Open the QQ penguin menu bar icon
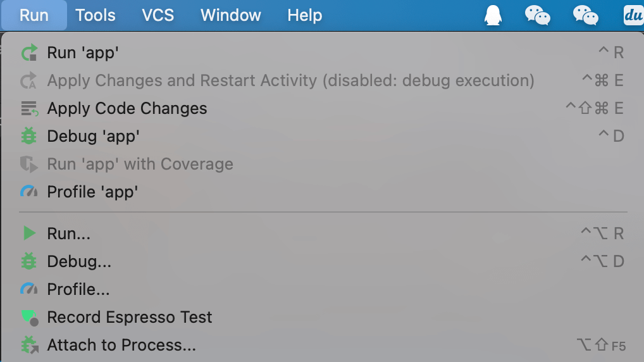Image resolution: width=644 pixels, height=362 pixels. coord(493,15)
